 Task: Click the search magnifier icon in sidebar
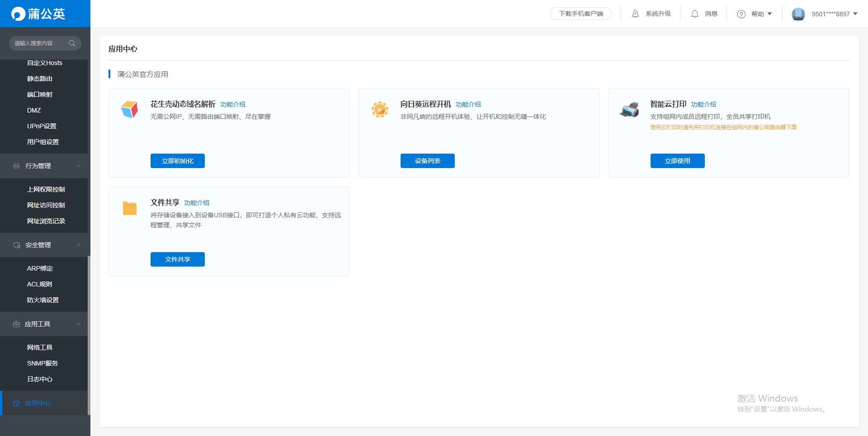pos(72,43)
